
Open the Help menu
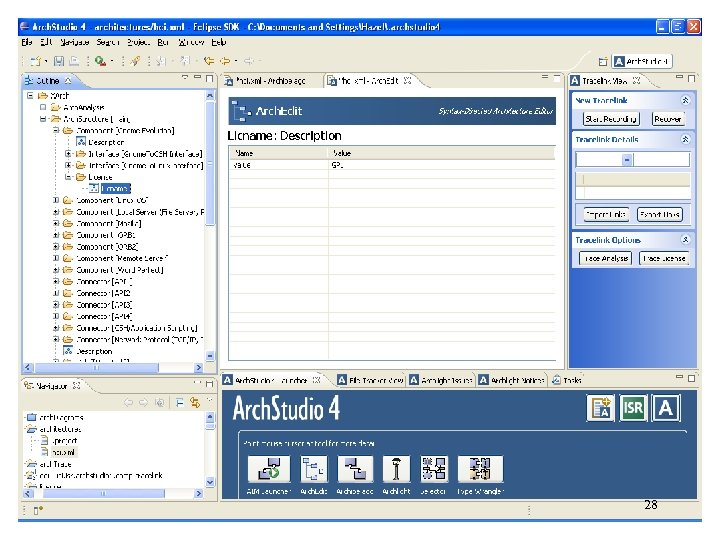[219, 42]
